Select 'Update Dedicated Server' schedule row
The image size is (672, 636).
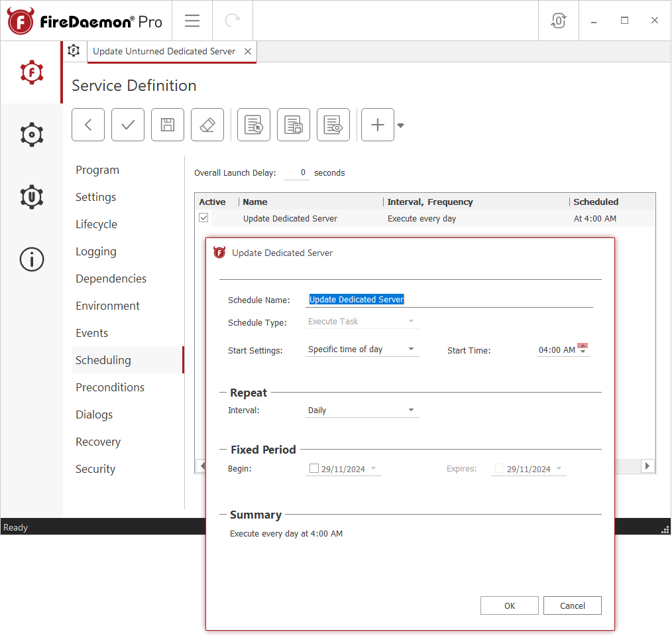tap(425, 218)
